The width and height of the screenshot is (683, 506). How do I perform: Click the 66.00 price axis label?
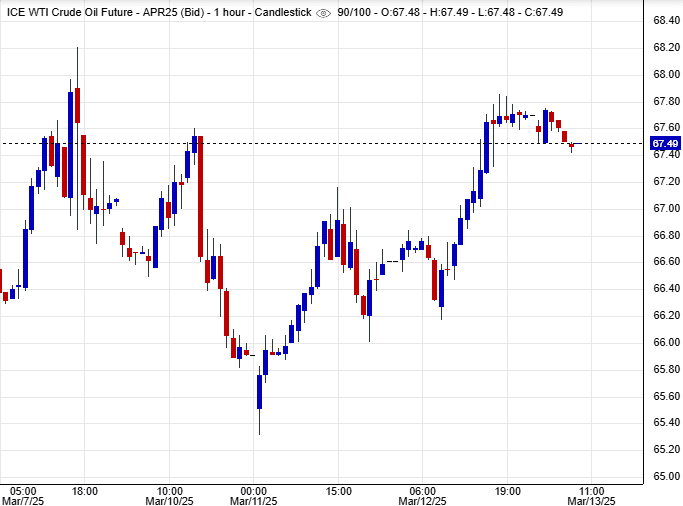(666, 342)
